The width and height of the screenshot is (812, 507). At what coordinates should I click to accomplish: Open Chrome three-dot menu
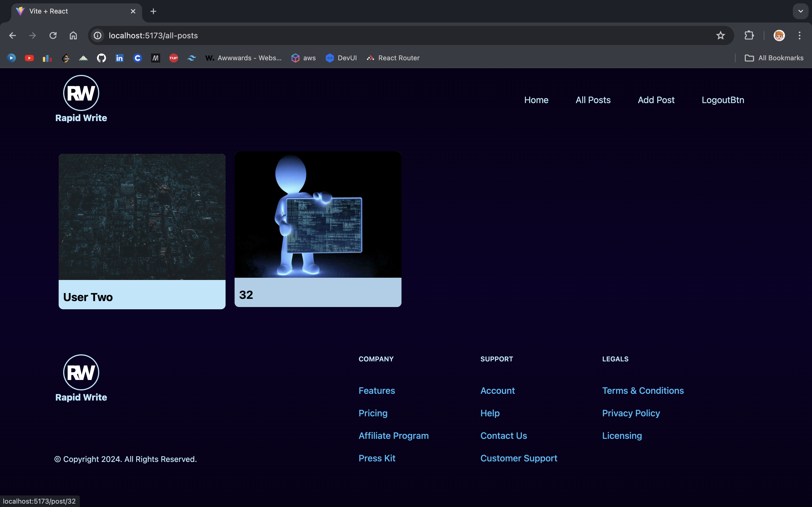[799, 35]
